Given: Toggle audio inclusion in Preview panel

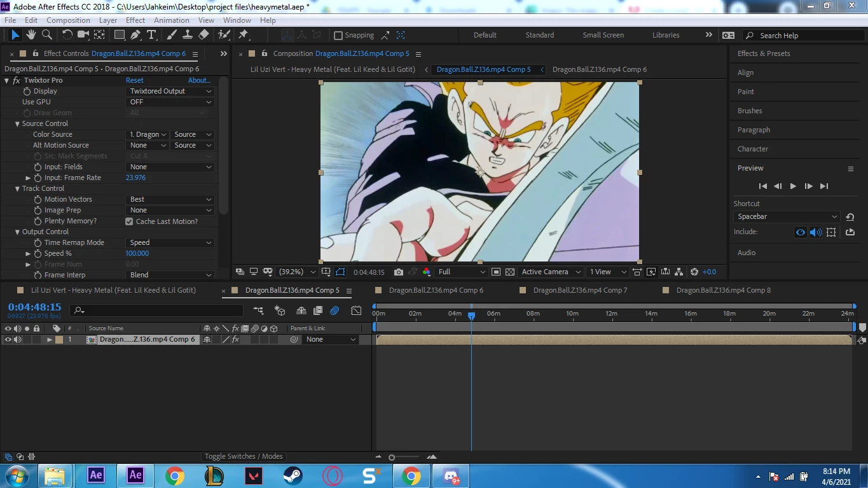Looking at the screenshot, I should point(816,232).
